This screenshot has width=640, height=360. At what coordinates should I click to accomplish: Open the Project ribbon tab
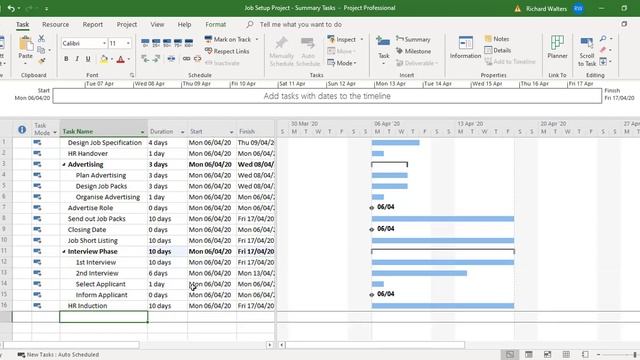pyautogui.click(x=127, y=24)
